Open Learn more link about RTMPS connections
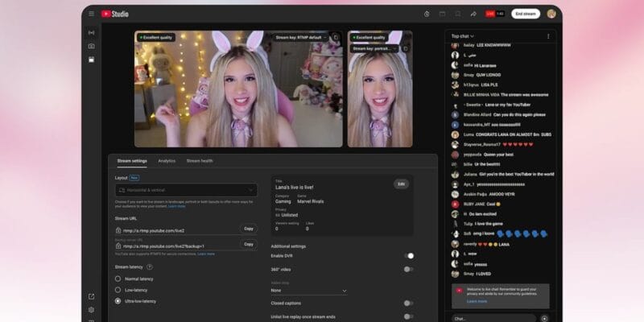 (206, 254)
